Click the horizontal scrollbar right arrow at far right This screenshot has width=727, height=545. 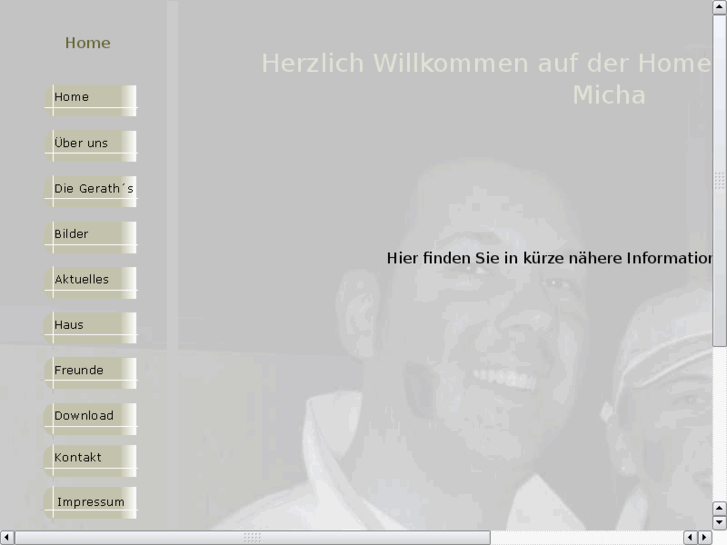[x=705, y=538]
